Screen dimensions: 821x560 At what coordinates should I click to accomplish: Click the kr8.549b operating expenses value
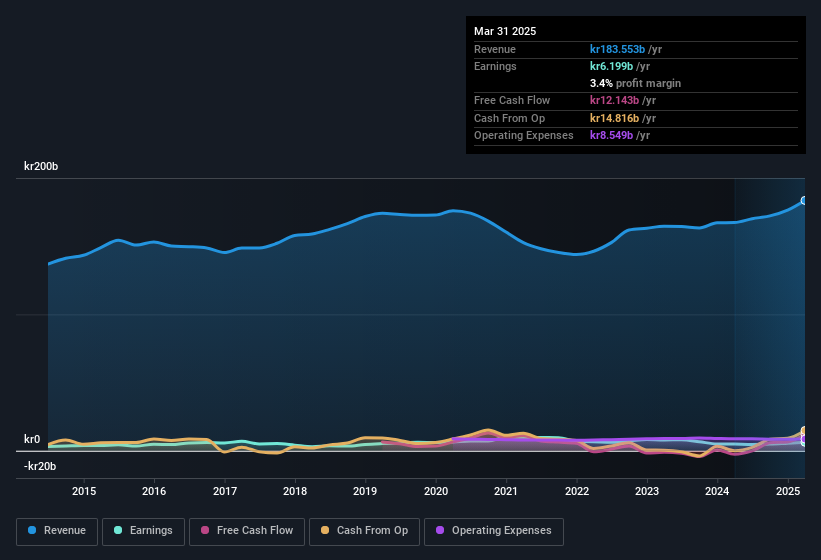(x=612, y=135)
